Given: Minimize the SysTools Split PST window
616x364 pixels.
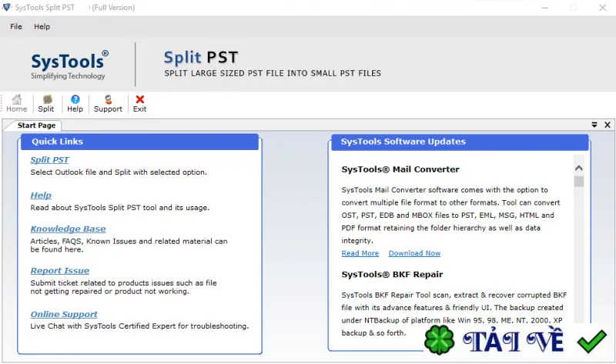Looking at the screenshot, I should pyautogui.click(x=545, y=8).
